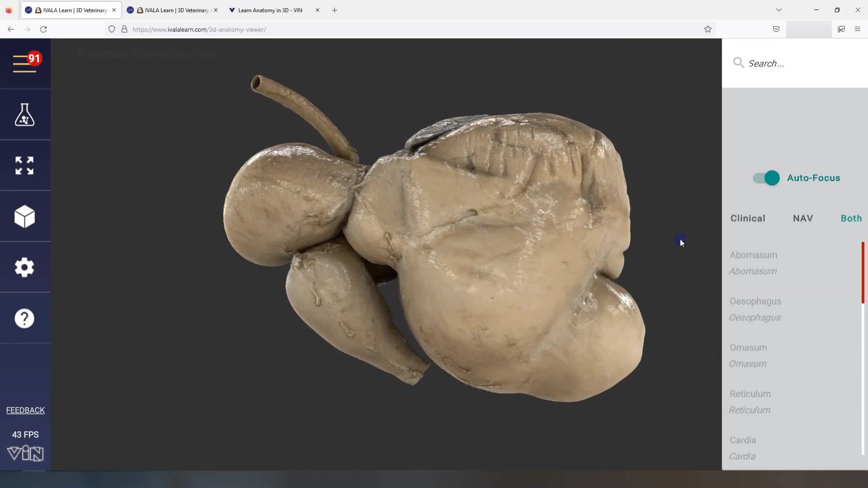Open the browser screenshot tool icon

pyautogui.click(x=841, y=29)
